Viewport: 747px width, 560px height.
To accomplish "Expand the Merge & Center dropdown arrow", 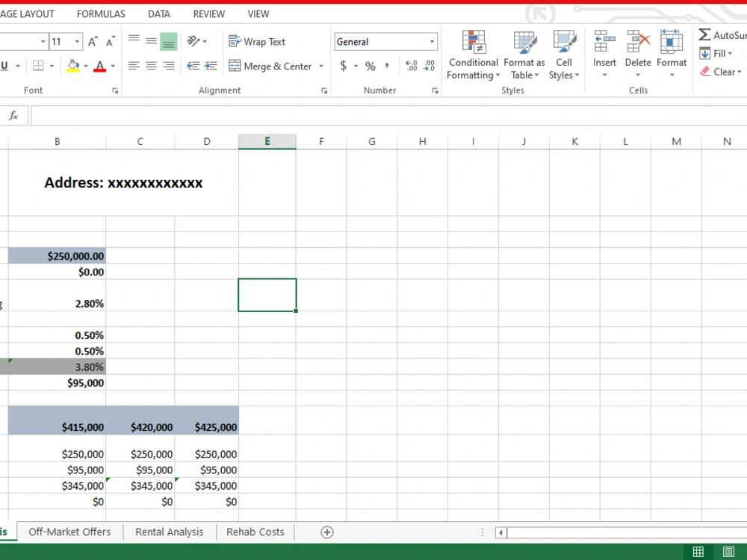I will coord(320,66).
